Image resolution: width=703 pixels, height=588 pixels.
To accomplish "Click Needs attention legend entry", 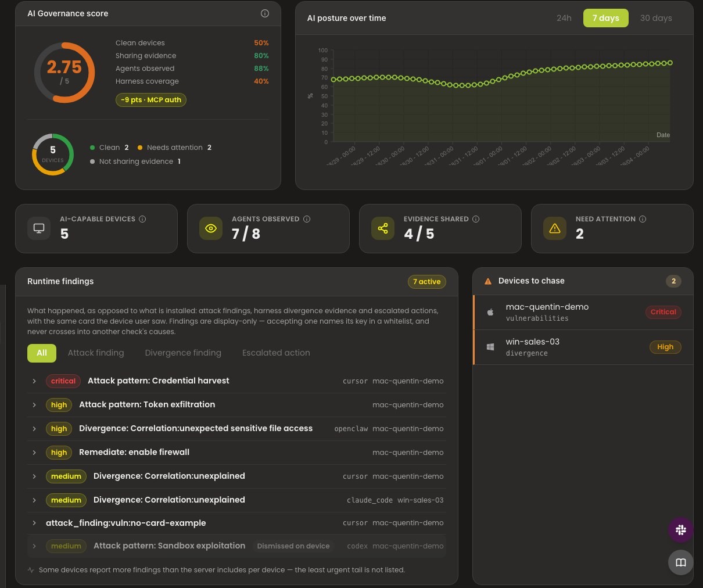I will [174, 148].
